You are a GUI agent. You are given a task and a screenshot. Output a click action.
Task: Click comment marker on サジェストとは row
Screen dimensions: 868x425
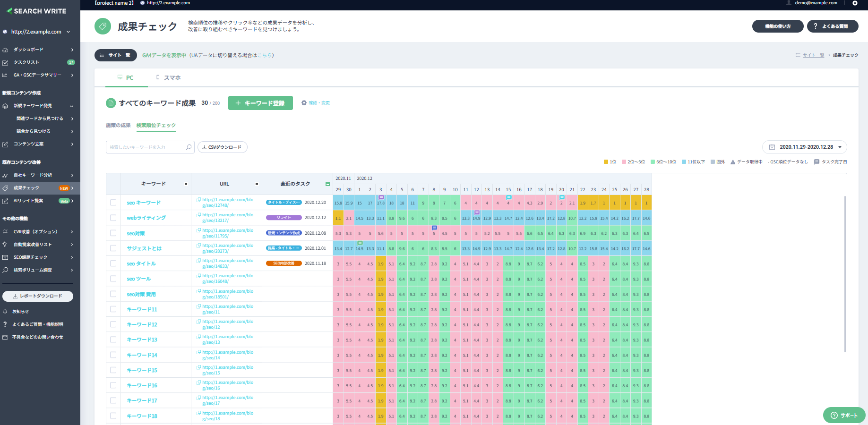(360, 243)
